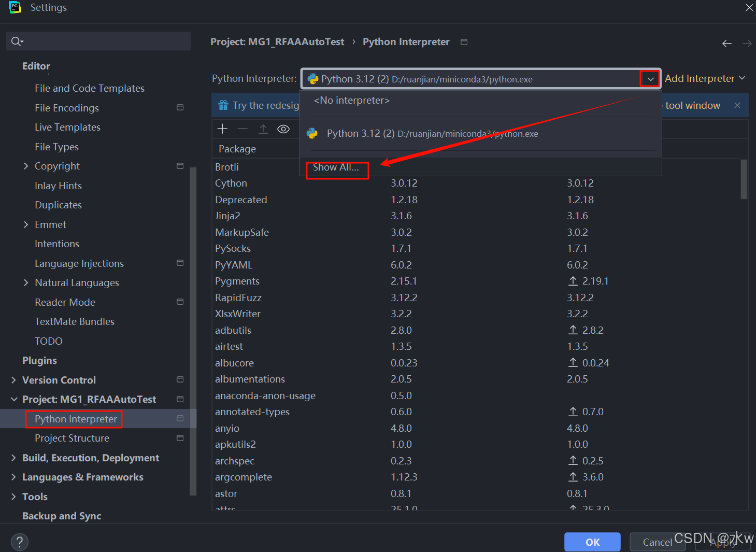Click the Cancel button
Image resolution: width=756 pixels, height=552 pixels.
657,542
